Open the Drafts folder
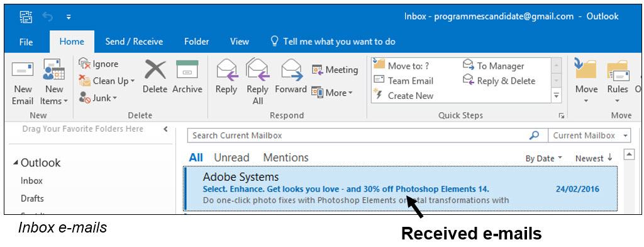The image size is (644, 247). (x=33, y=198)
